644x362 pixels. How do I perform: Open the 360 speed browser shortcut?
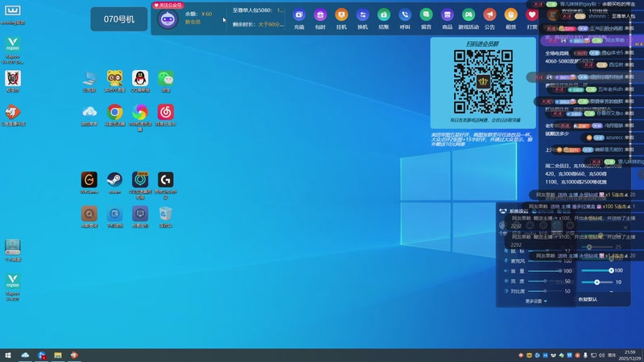140,112
